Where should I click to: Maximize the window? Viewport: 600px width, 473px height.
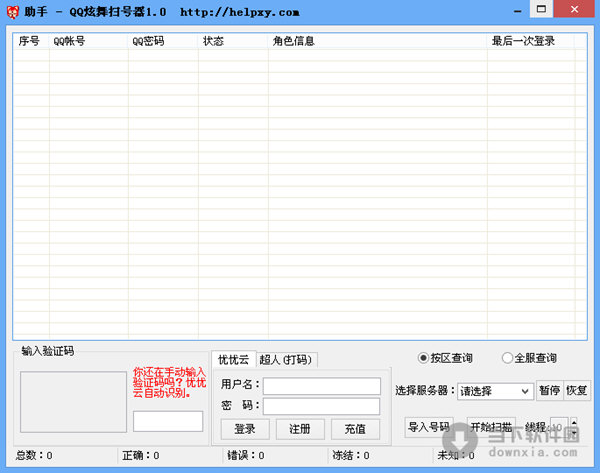tap(541, 9)
